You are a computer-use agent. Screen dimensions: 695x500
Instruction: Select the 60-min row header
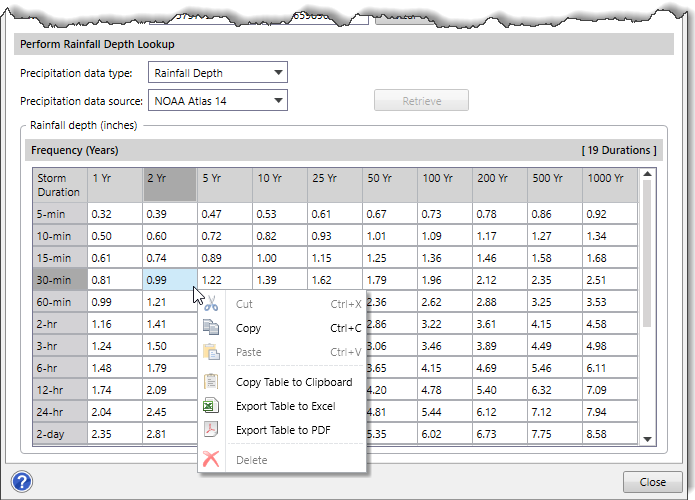[60, 302]
